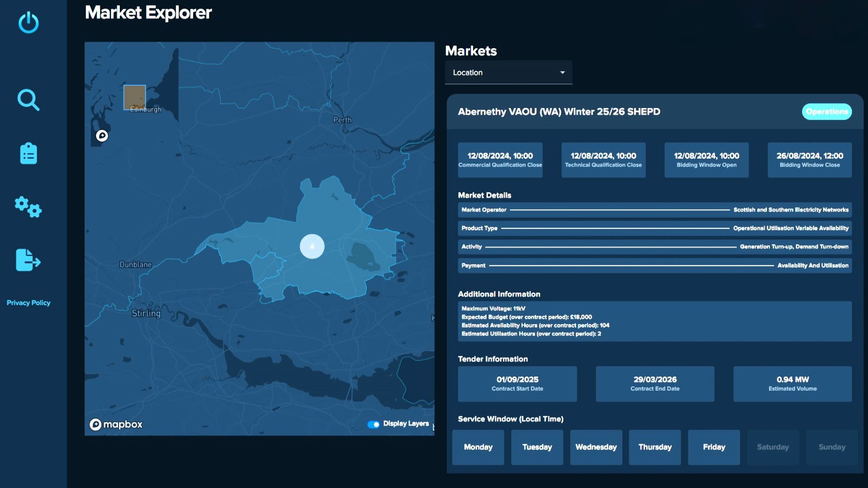Click the small compass icon on the map
Screen dimensions: 868x488
click(x=102, y=136)
